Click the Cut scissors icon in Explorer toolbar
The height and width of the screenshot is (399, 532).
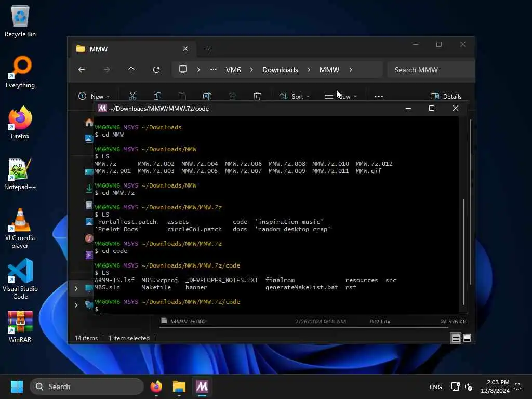coord(132,96)
